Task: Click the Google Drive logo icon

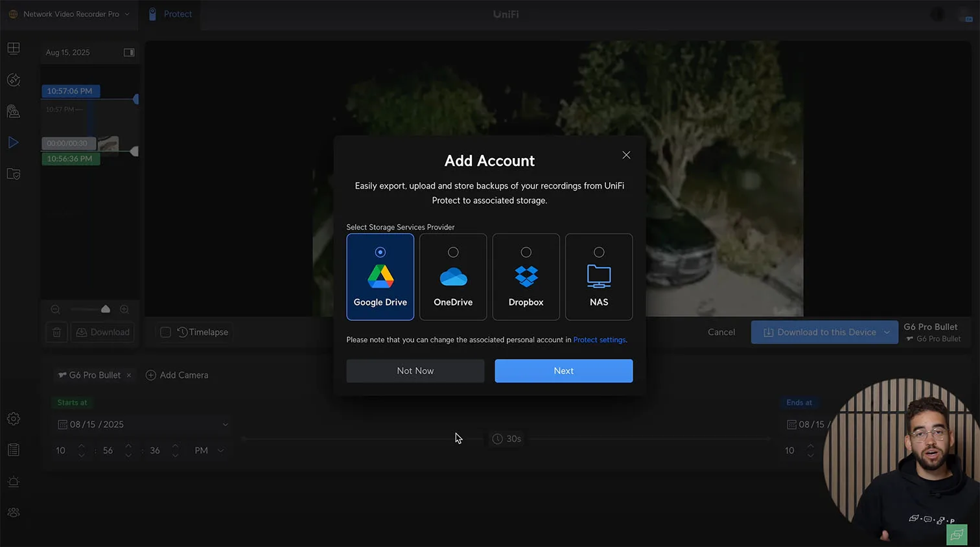Action: click(x=380, y=277)
